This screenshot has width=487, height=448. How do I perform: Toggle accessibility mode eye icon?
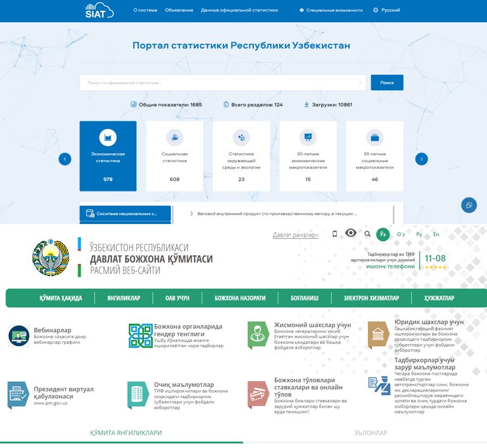tap(351, 233)
